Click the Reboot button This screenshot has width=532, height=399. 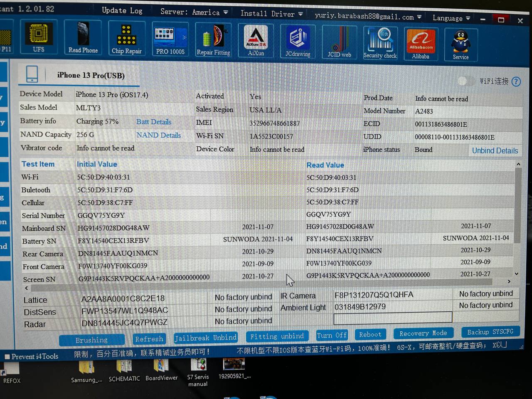pos(370,335)
